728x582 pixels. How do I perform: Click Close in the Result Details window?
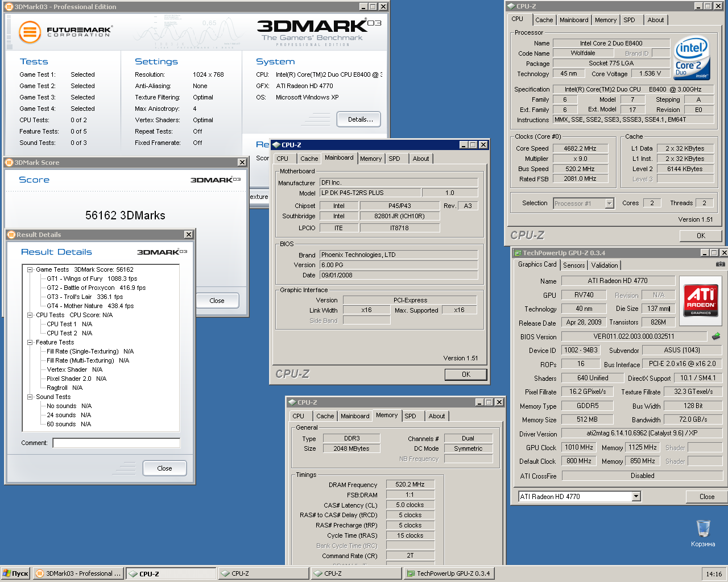coord(164,468)
